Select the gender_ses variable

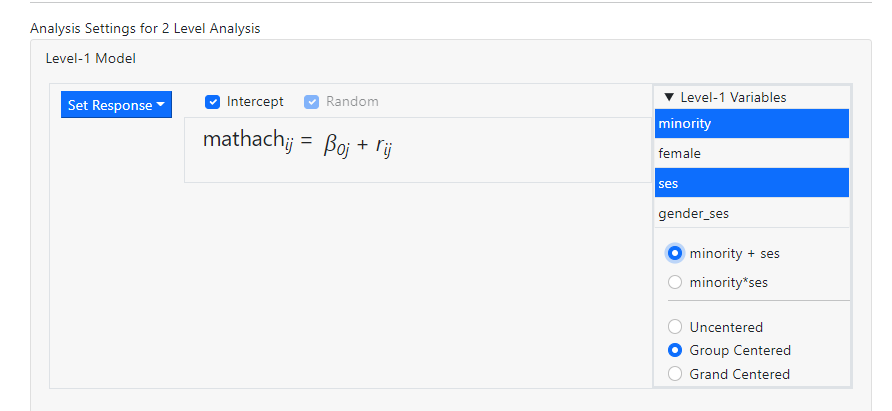click(x=751, y=213)
